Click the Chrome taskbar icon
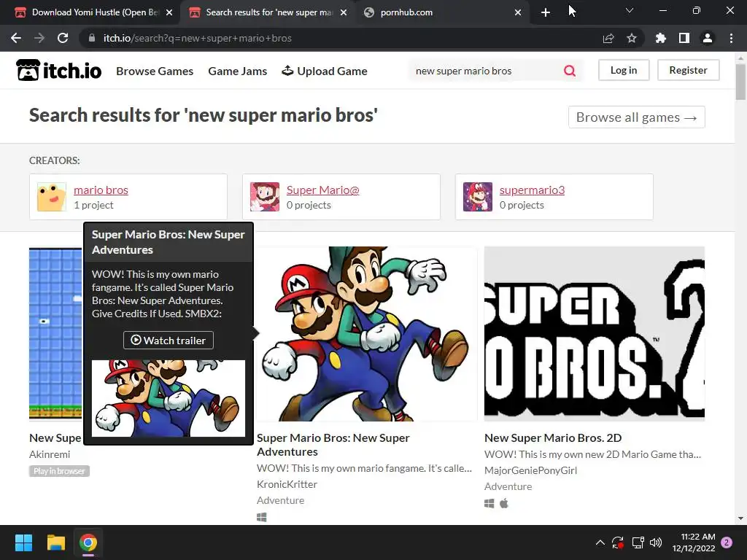 [88, 542]
